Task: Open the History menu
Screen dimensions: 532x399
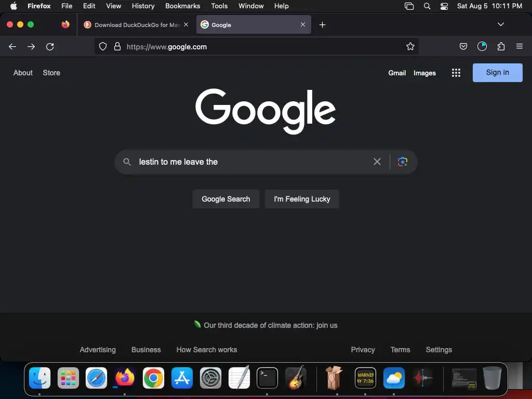Action: (143, 6)
